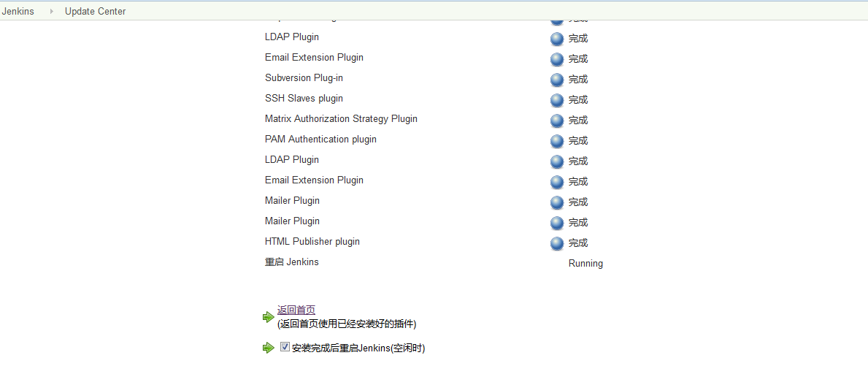Click the 重启 Jenkins row label
The width and height of the screenshot is (868, 366).
click(x=292, y=262)
